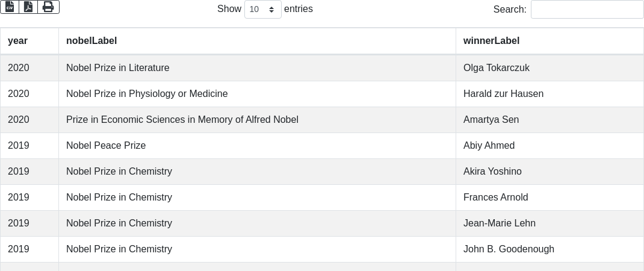Sort by the nobelLabel column header
This screenshot has width=644, height=271.
[91, 41]
